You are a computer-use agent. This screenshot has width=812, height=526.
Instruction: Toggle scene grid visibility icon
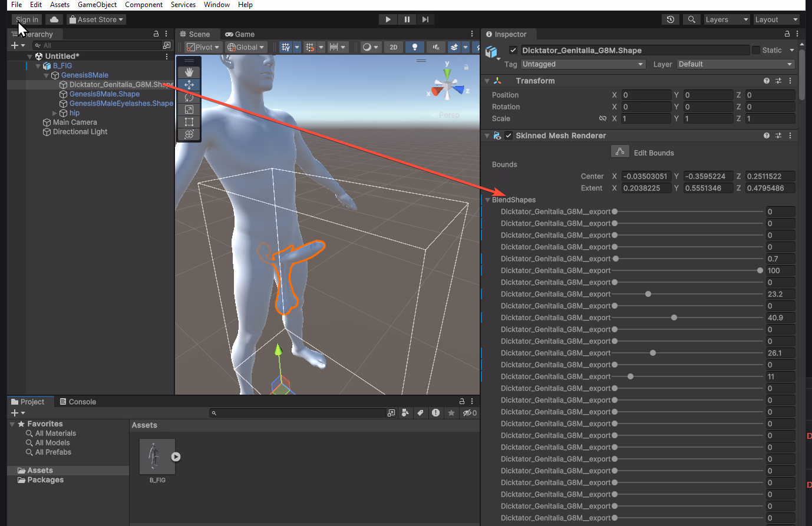286,47
